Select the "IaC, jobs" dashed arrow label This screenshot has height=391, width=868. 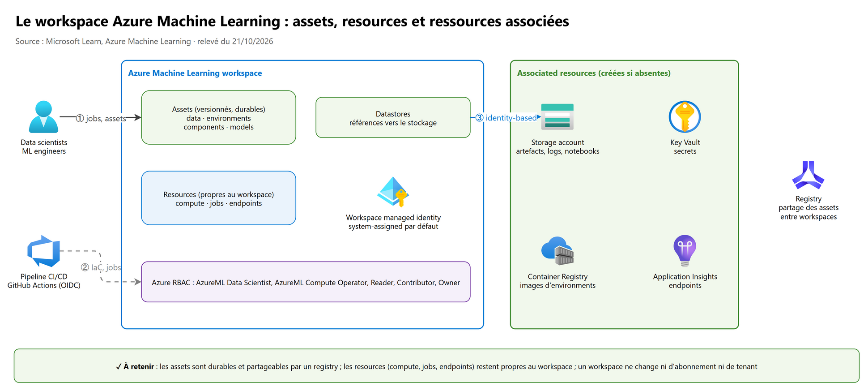(x=101, y=267)
